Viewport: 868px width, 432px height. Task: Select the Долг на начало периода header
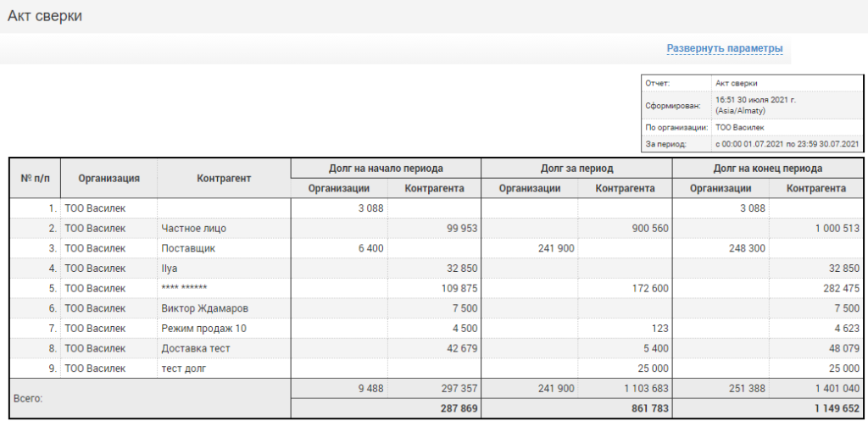coord(386,168)
